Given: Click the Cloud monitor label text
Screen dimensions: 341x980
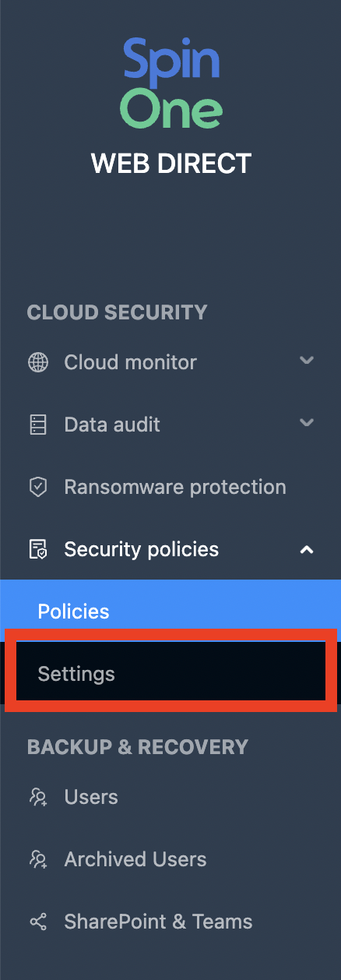Looking at the screenshot, I should (130, 362).
